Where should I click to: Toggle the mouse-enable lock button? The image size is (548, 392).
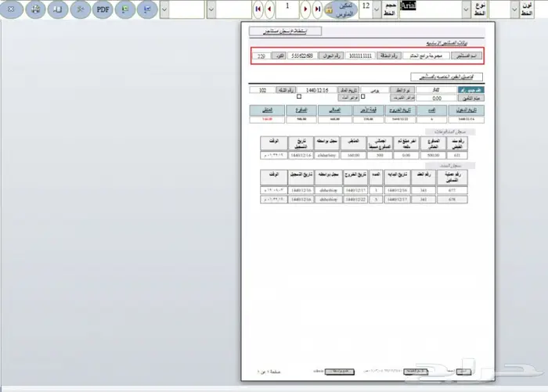(x=341, y=9)
